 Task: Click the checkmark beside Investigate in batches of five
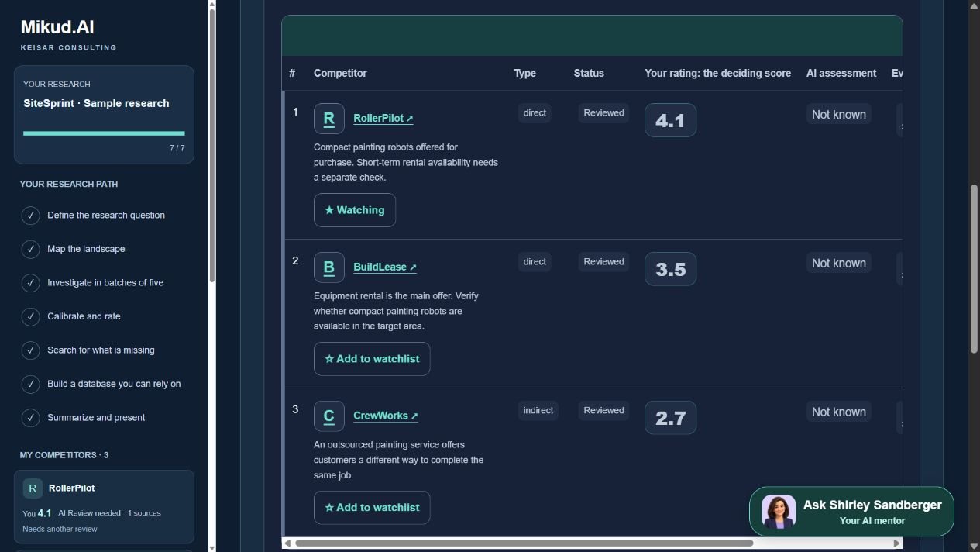tap(30, 283)
